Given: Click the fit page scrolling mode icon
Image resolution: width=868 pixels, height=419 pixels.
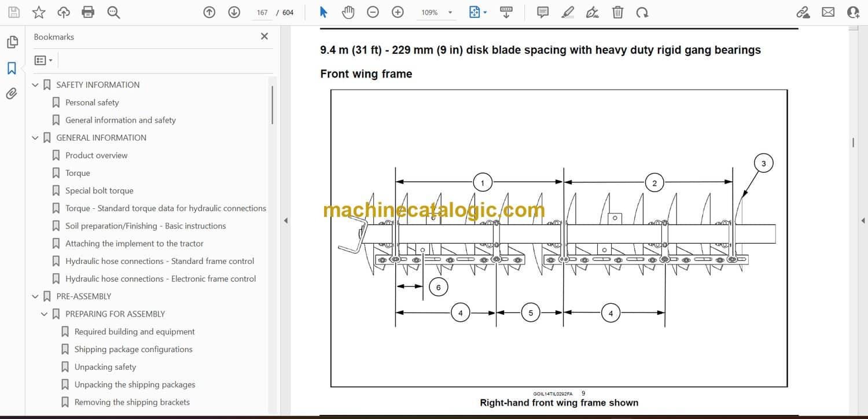Looking at the screenshot, I should (475, 12).
